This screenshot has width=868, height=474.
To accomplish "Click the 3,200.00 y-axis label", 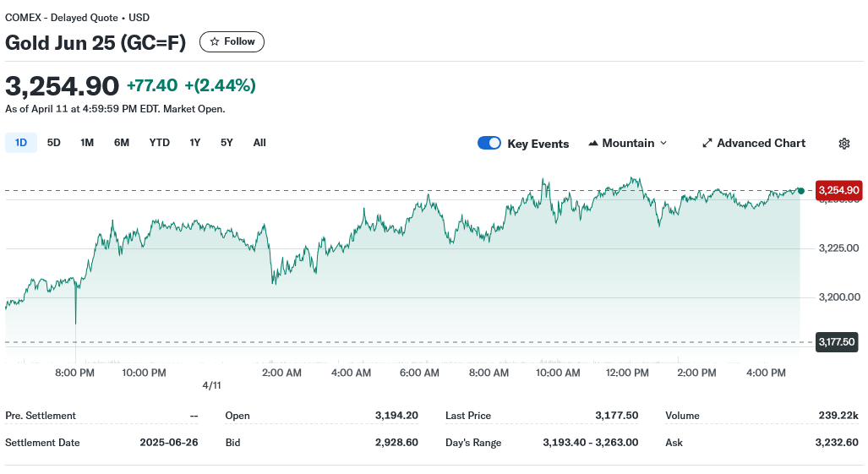I will click(x=839, y=297).
